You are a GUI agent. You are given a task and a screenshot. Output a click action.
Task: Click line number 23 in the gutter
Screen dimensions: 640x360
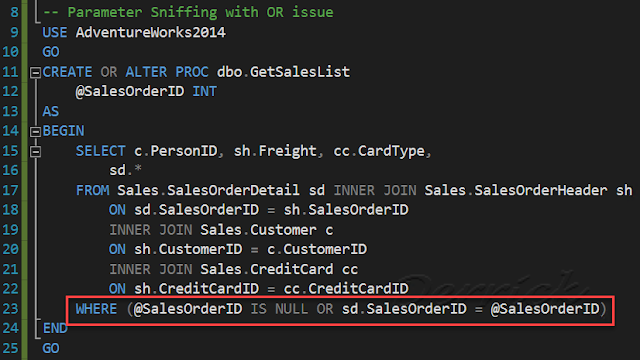tap(11, 309)
